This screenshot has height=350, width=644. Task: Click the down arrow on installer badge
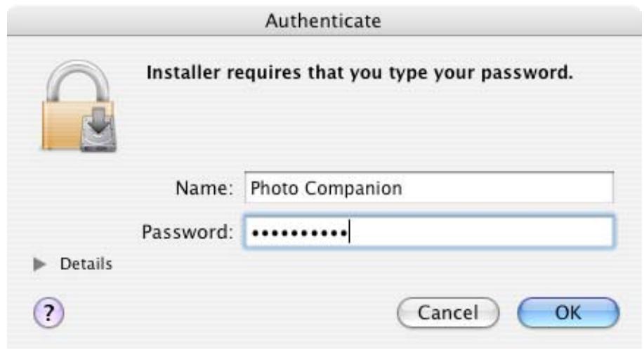click(98, 120)
